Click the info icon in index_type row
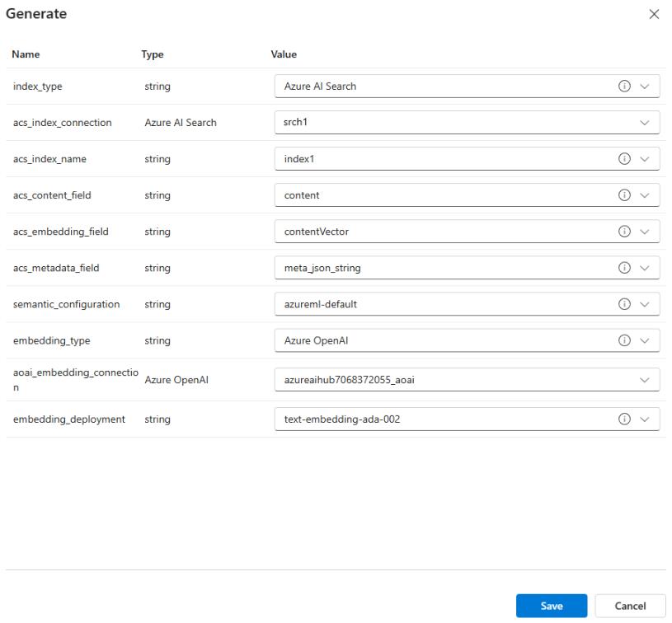 [x=624, y=87]
